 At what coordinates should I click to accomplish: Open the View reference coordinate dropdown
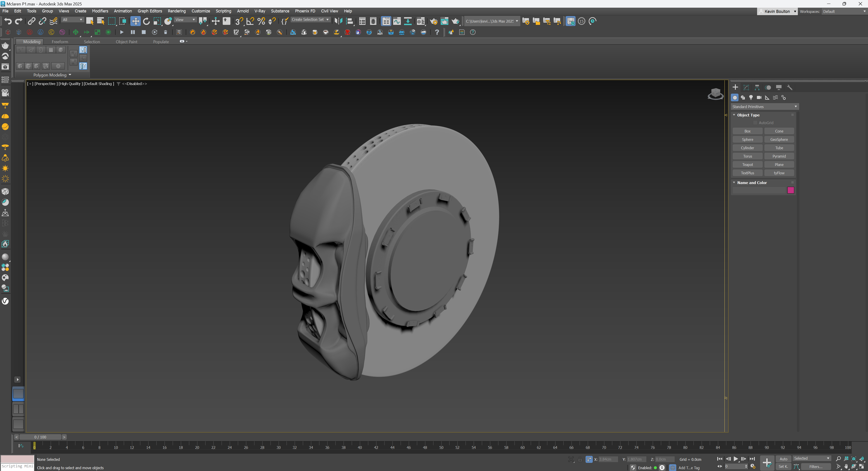pyautogui.click(x=185, y=20)
